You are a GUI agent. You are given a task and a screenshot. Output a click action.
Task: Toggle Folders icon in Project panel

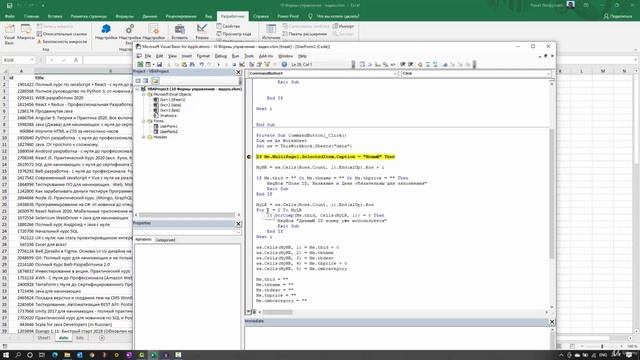click(155, 81)
